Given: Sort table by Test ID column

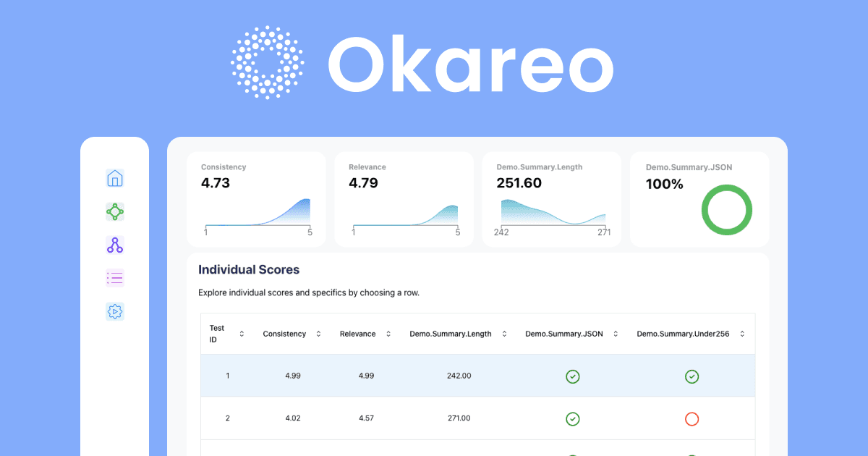Looking at the screenshot, I should pos(242,334).
